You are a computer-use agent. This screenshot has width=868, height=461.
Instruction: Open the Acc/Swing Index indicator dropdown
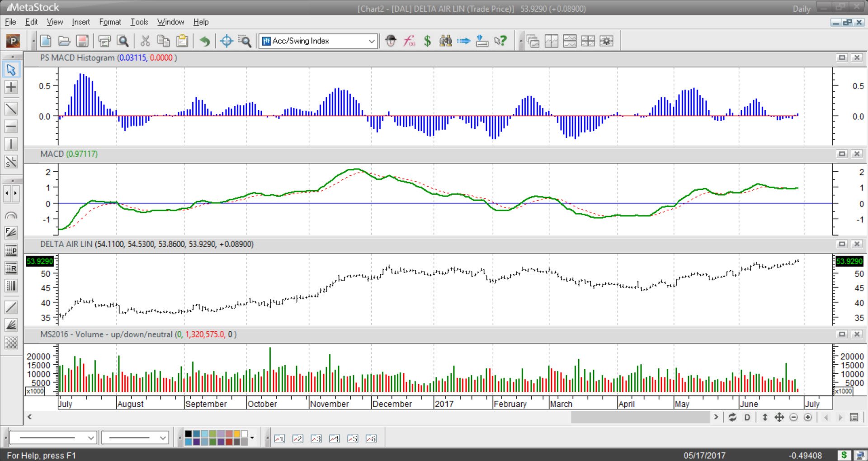coord(372,41)
